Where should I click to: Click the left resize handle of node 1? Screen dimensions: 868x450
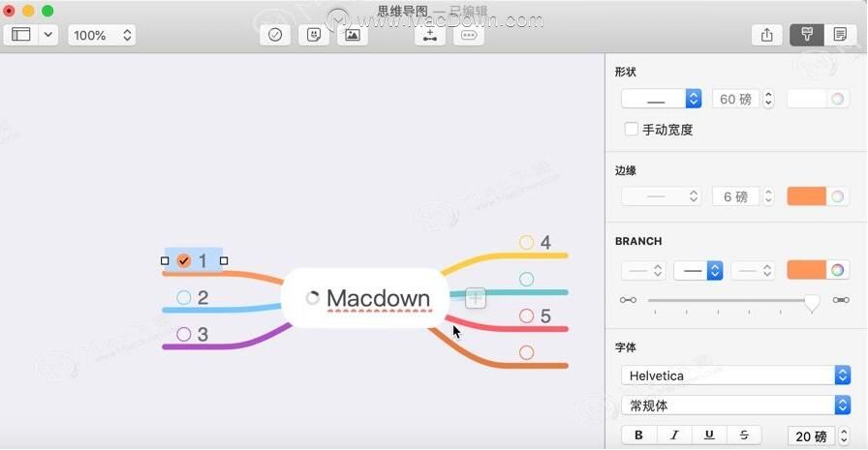click(165, 260)
